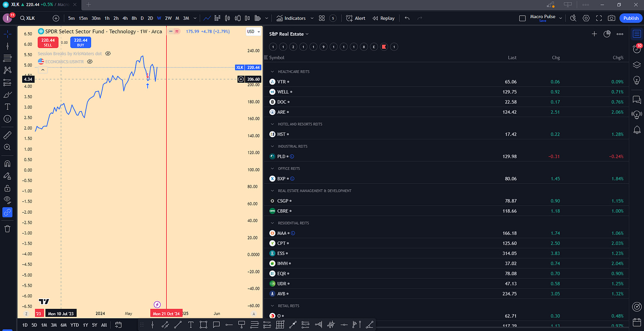Open the timezone Z button
This screenshot has height=331, width=644.
tap(26, 313)
